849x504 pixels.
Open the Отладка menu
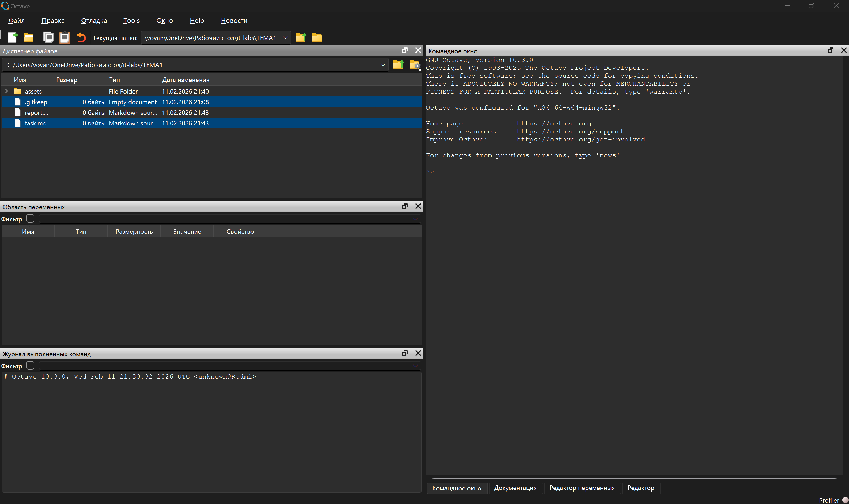pyautogui.click(x=94, y=20)
